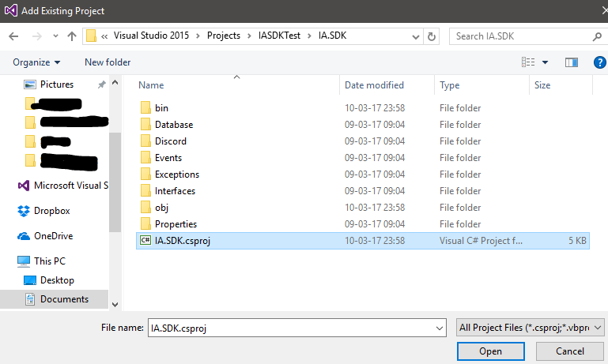This screenshot has height=364, width=608.
Task: Click the Visual Studio title bar logo
Action: pyautogui.click(x=10, y=10)
